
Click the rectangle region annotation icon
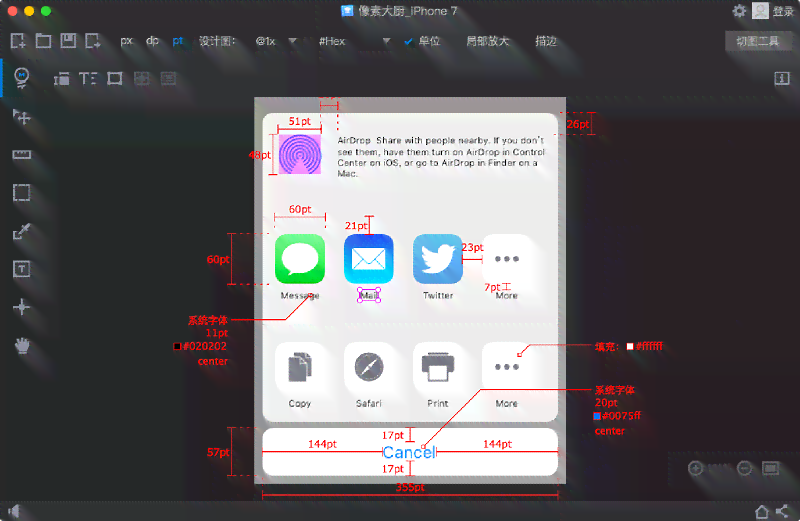coord(115,79)
